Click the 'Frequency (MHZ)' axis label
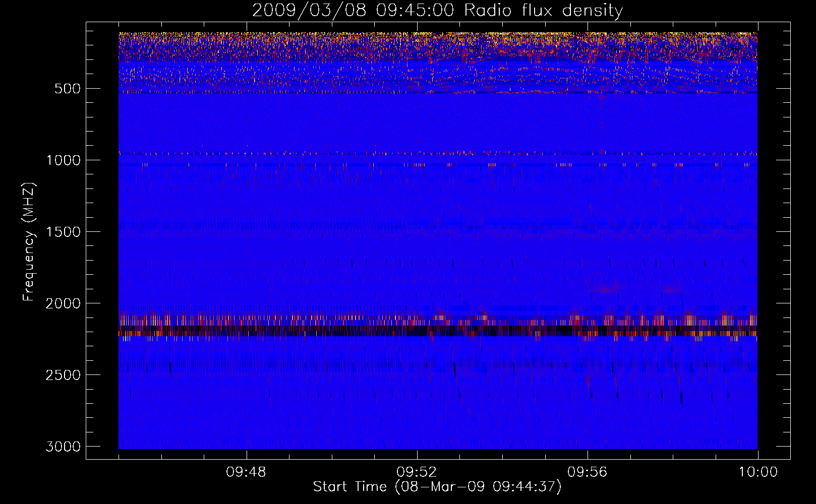The image size is (816, 504). click(x=29, y=242)
